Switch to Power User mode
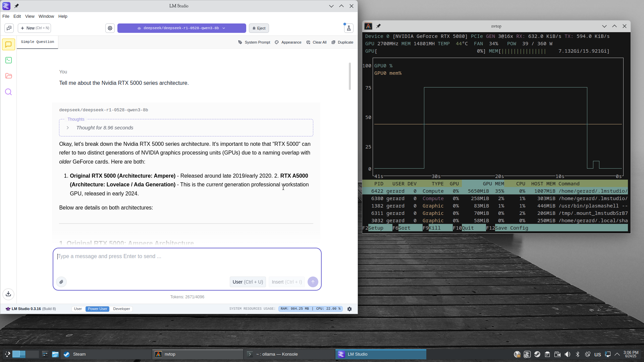Screen dimensions: 644x362 [98, 309]
